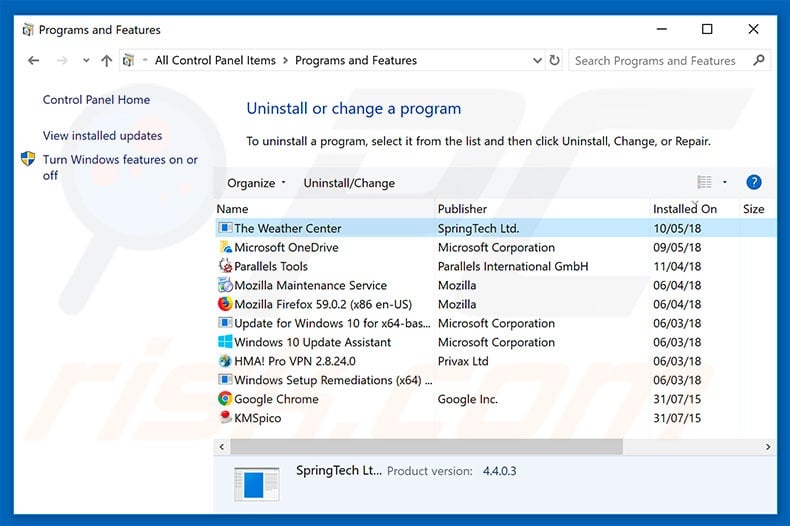Click the horizontal scrollbar thumb
Screen dimensions: 790x526
(x=426, y=447)
